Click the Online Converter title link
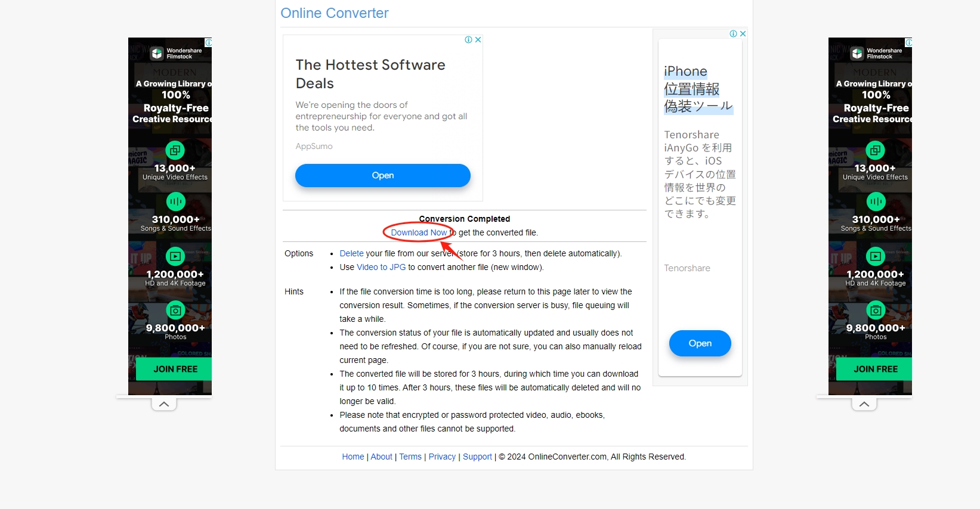Viewport: 980px width, 509px height. [x=335, y=13]
